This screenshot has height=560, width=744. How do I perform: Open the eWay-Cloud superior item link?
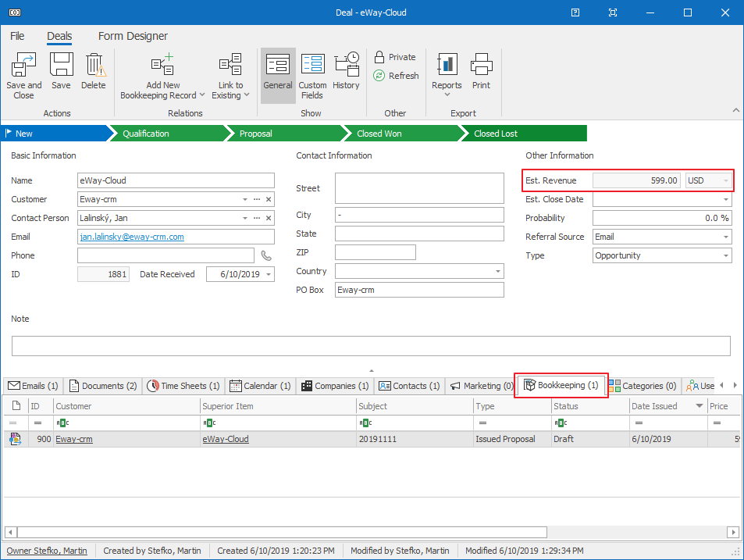(226, 439)
